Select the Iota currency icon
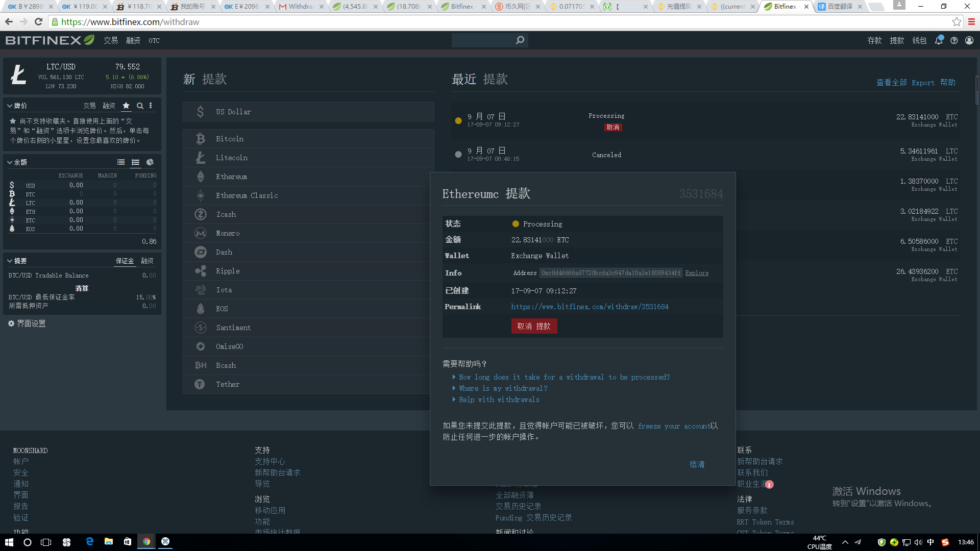 pyautogui.click(x=201, y=290)
